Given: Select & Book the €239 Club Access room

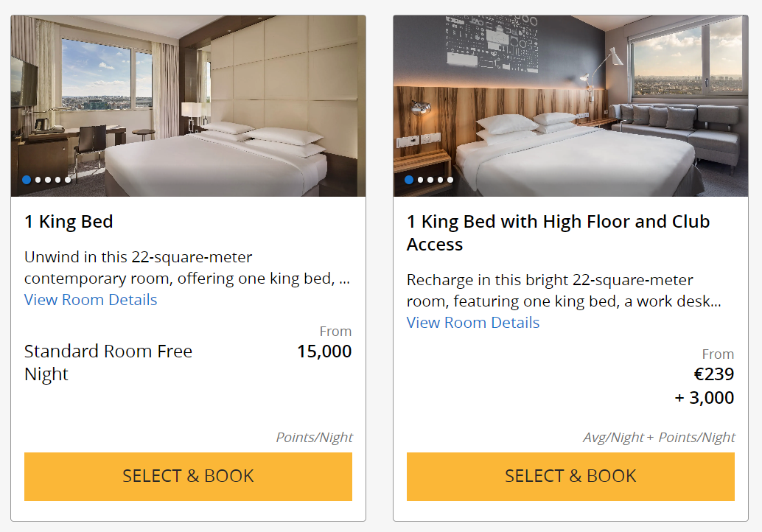Looking at the screenshot, I should [x=570, y=476].
